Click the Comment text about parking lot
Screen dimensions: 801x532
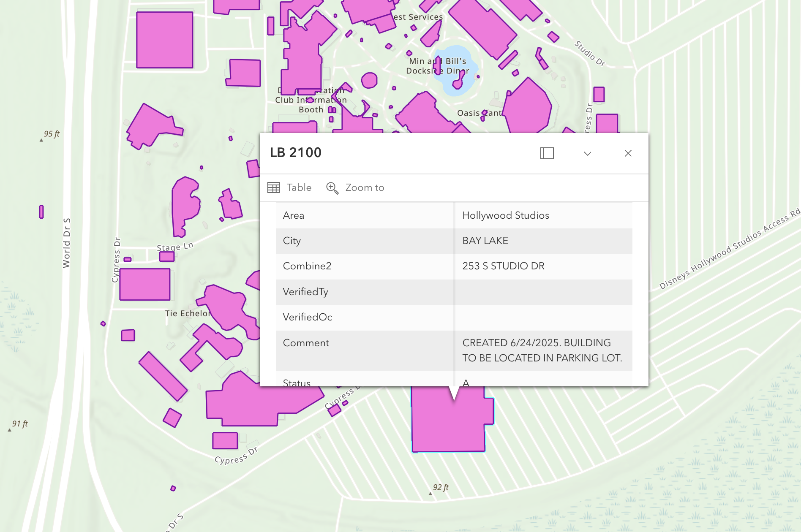tap(542, 350)
